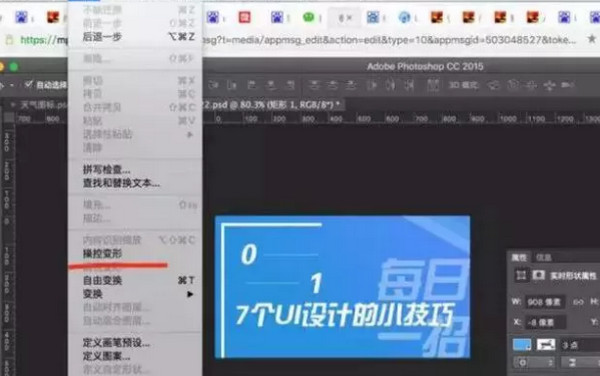Switch to the blue globe icon browser tab
Viewport: 600px width, 376px height.
pyautogui.click(x=404, y=17)
